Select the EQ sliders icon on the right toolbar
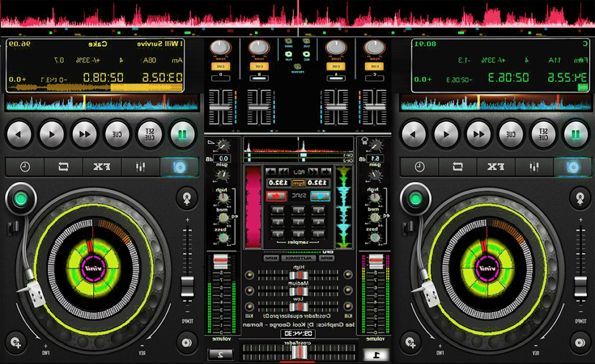The image size is (595, 364). point(534,167)
